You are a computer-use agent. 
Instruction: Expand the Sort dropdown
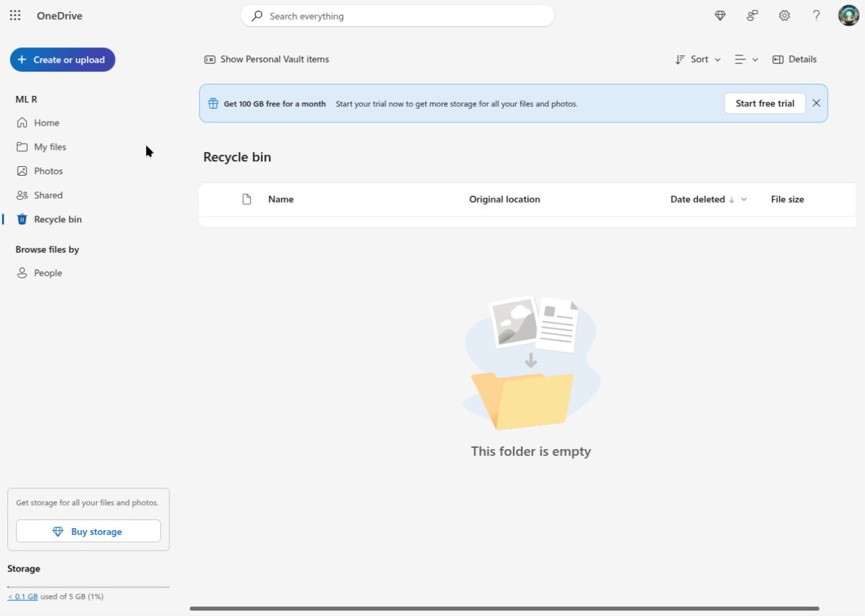pyautogui.click(x=697, y=59)
